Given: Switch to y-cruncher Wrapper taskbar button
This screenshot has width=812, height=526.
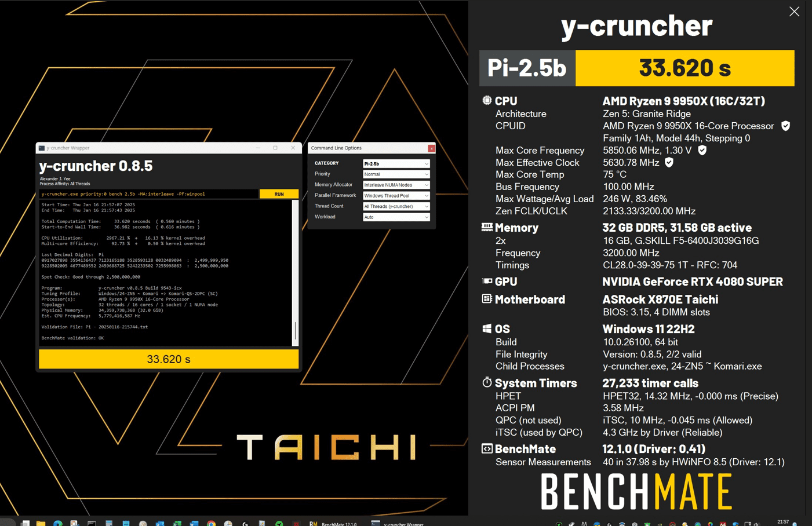Looking at the screenshot, I should coord(398,523).
